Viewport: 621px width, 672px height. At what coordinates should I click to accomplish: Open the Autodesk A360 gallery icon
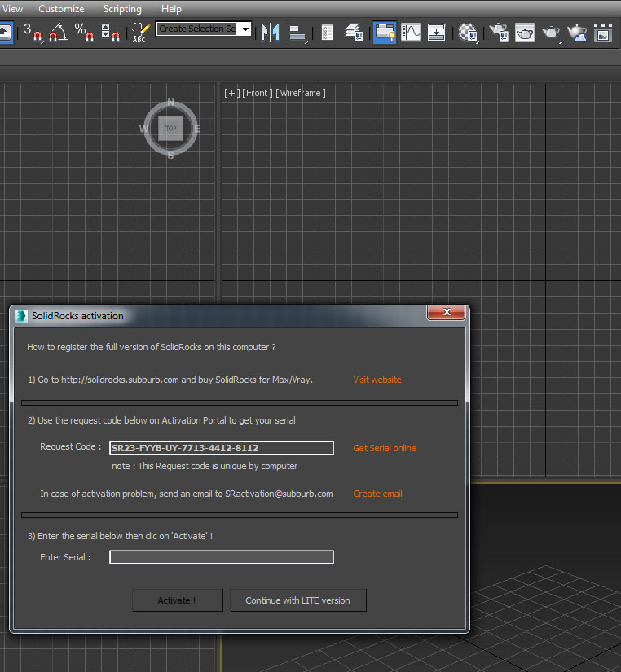pyautogui.click(x=603, y=32)
